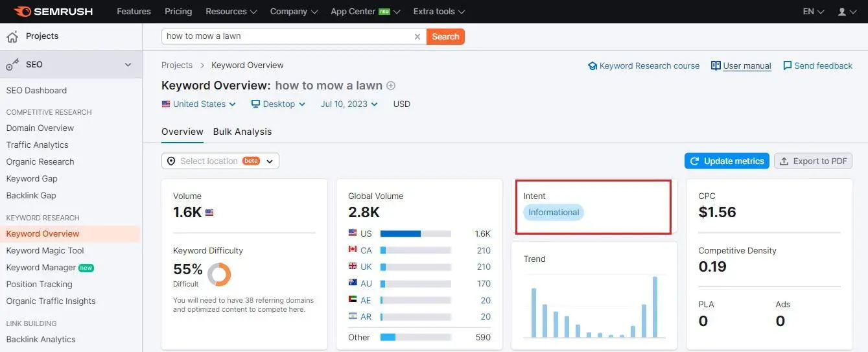Click Competitive Density value 0.19
Screen dimensions: 868x352
(712, 266)
